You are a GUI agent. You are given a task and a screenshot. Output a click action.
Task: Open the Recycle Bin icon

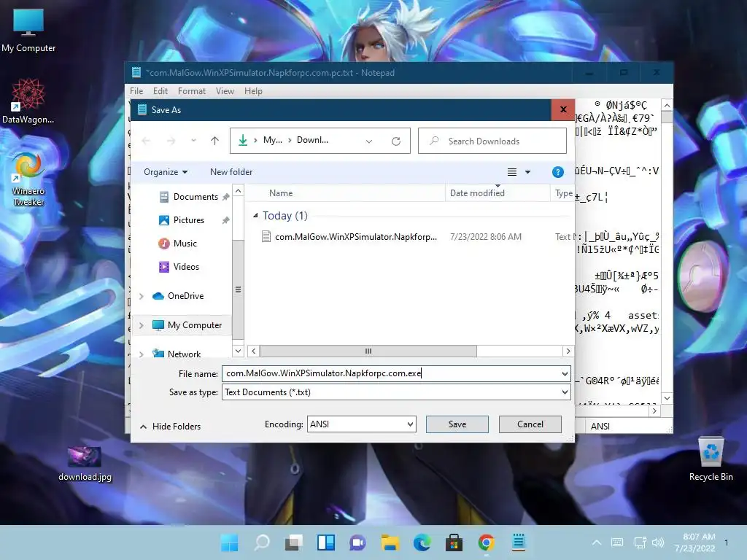711,459
